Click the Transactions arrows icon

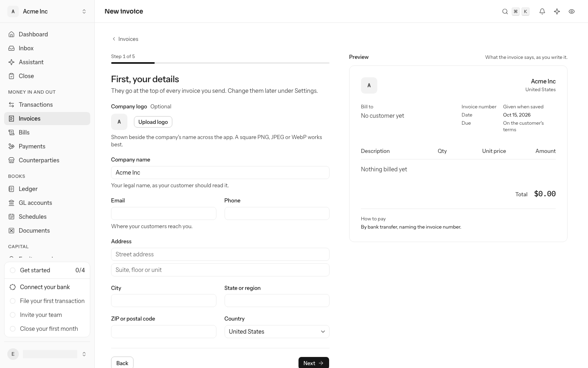[11, 105]
